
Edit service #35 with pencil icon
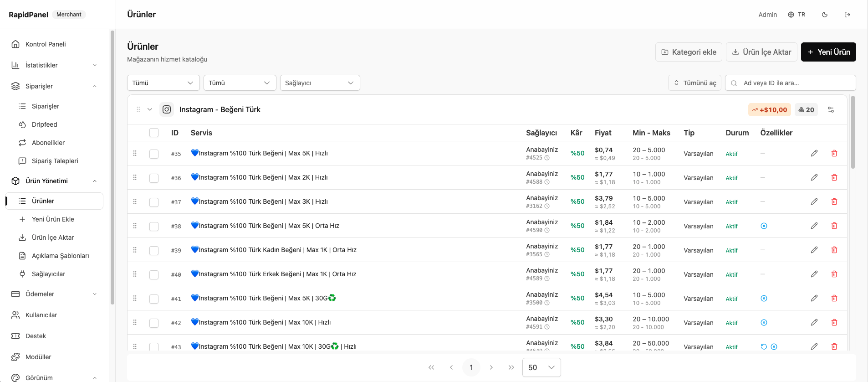coord(814,153)
